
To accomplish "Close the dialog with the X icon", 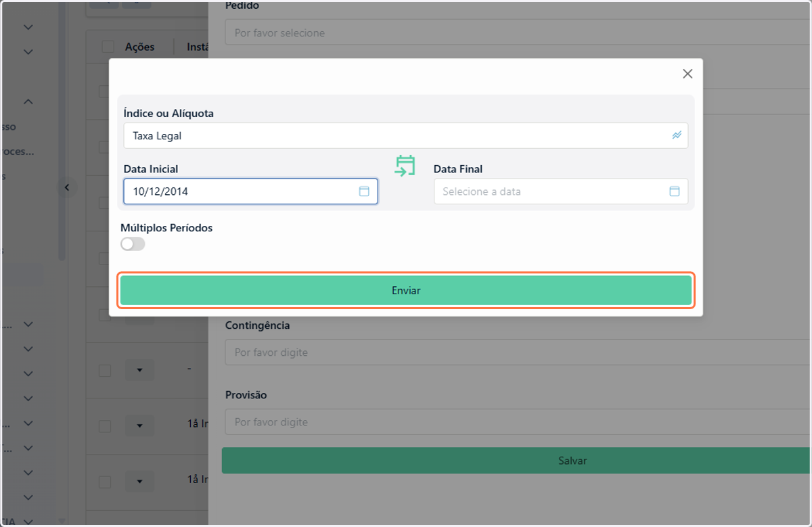I will point(687,74).
